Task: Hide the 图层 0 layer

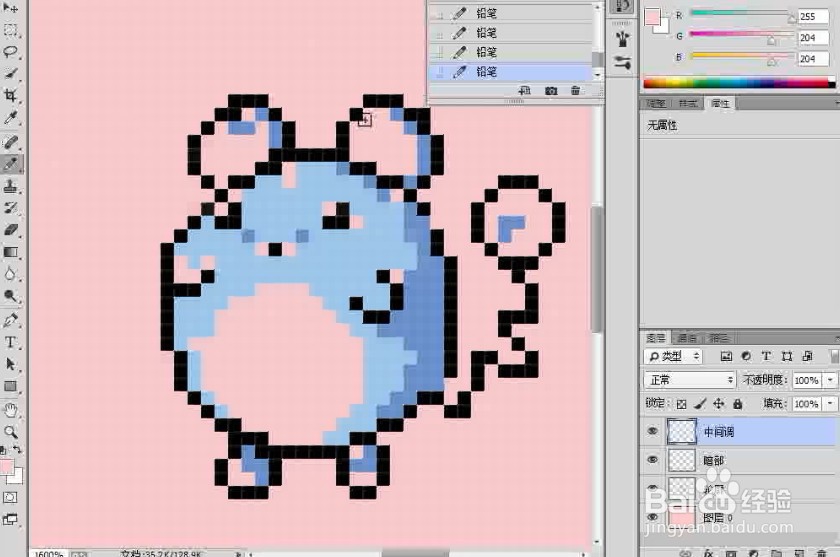Action: tap(652, 517)
